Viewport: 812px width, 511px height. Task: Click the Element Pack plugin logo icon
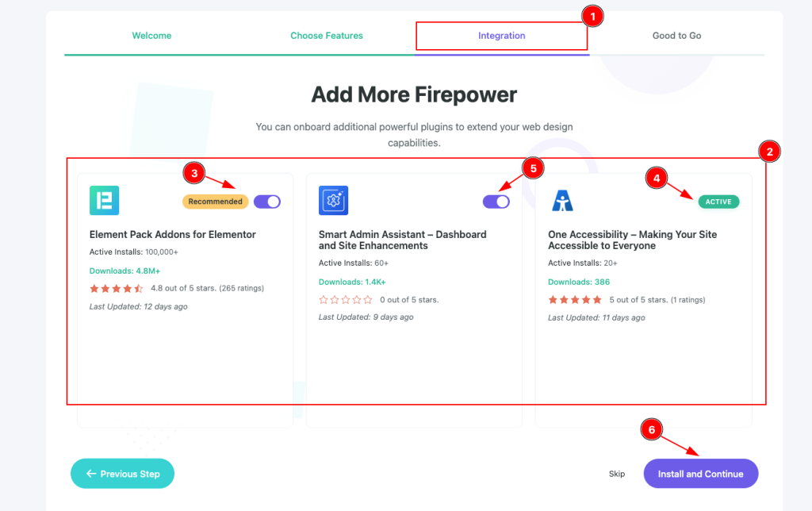coord(104,201)
